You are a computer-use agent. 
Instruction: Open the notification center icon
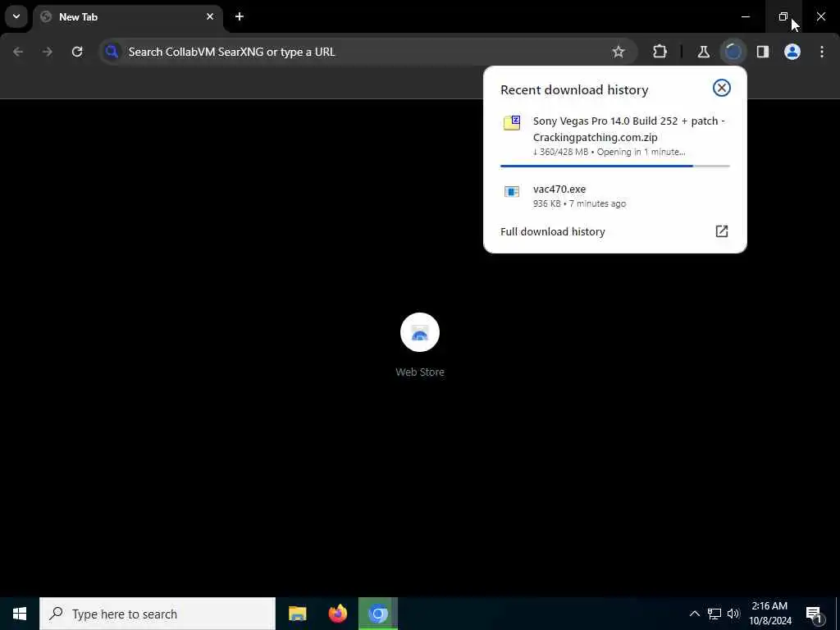815,614
